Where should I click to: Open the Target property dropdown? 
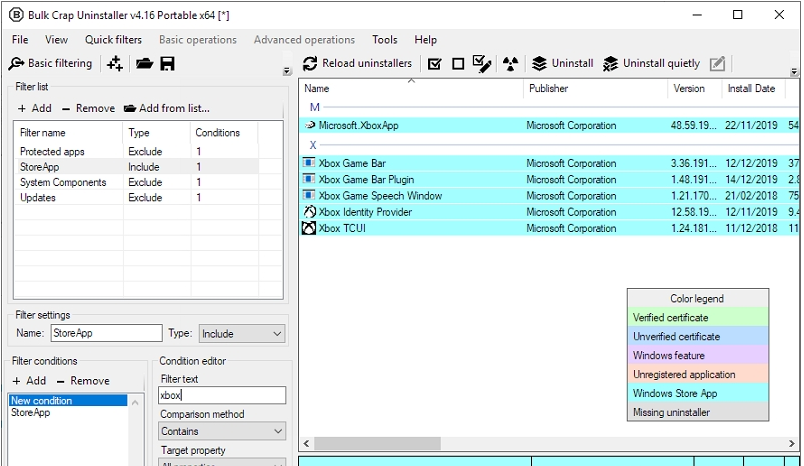(x=222, y=462)
